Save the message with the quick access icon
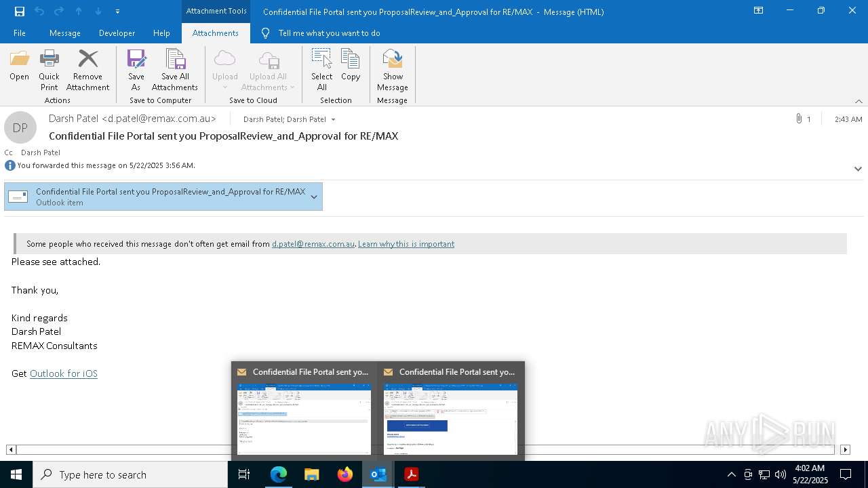 [20, 12]
